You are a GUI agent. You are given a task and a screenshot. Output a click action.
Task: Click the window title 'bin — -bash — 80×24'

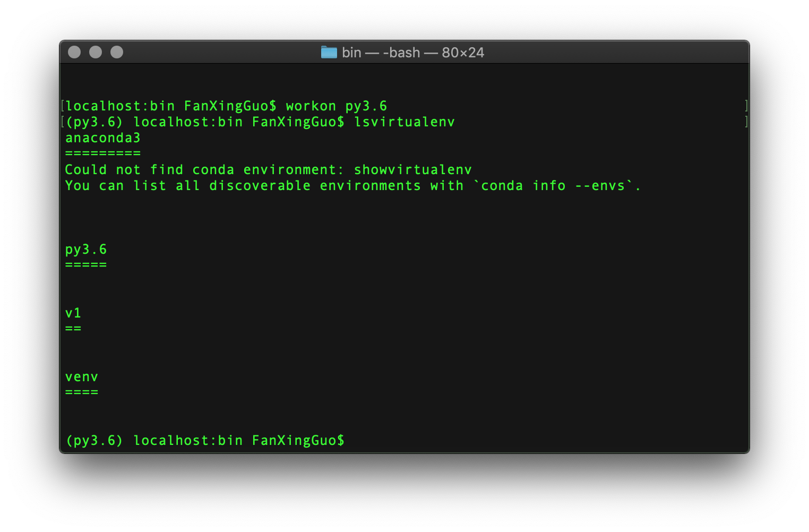413,53
